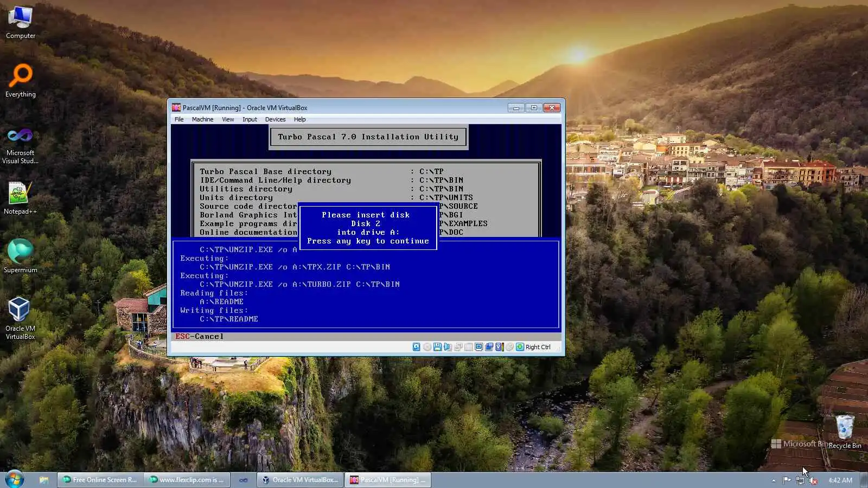Click the green keyboard capture indicator
Image resolution: width=868 pixels, height=488 pixels.
[x=520, y=347]
